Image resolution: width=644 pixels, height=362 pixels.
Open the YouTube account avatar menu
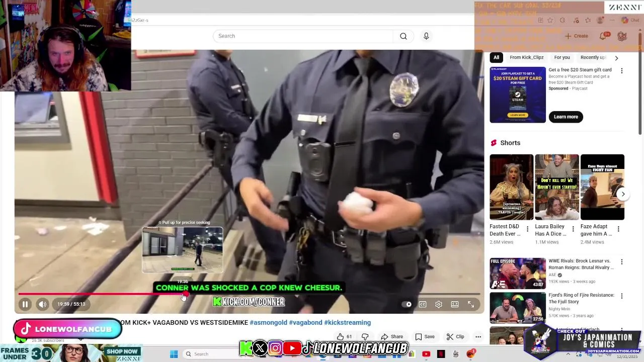(x=622, y=36)
